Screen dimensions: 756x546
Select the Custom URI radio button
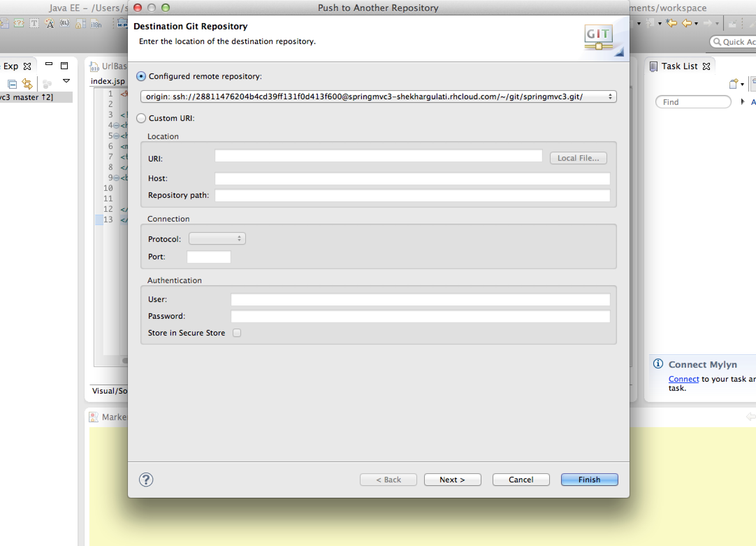tap(141, 118)
